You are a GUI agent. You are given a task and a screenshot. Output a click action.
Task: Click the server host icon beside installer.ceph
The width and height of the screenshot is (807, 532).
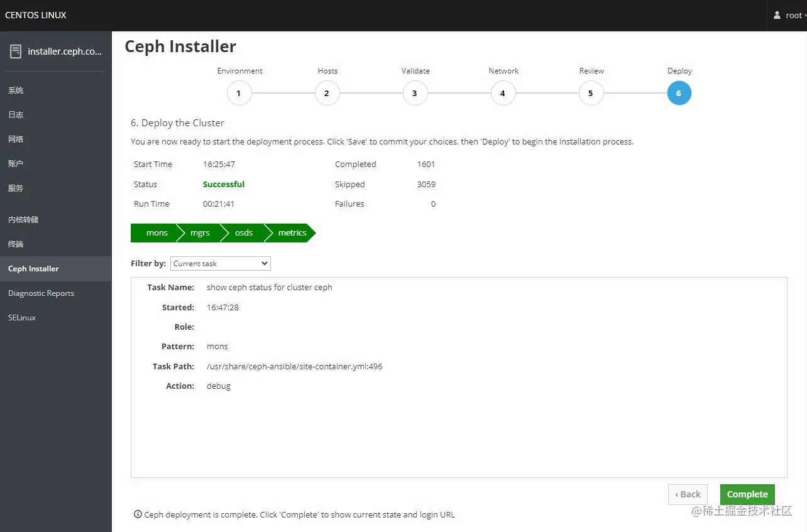click(16, 52)
